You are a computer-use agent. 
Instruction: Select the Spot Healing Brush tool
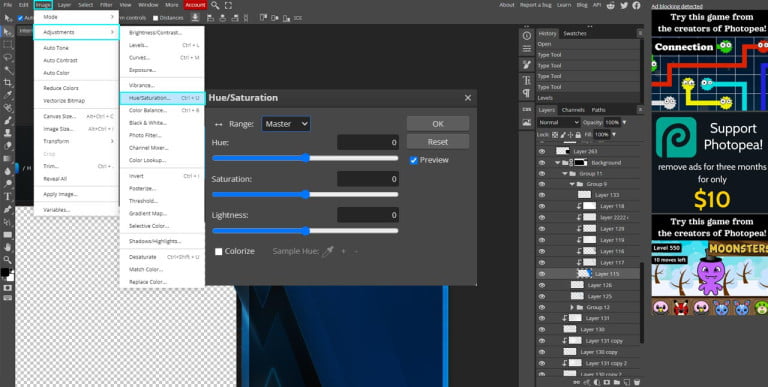[7, 108]
